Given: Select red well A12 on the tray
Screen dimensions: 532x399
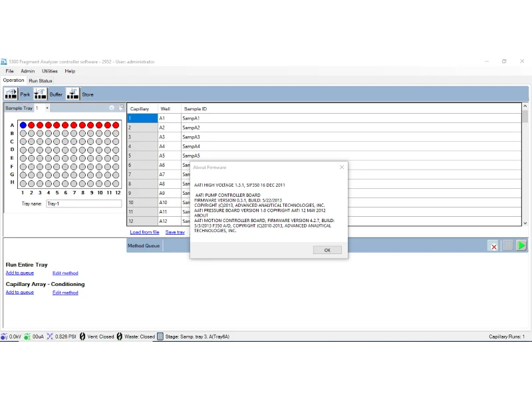Looking at the screenshot, I should 116,125.
